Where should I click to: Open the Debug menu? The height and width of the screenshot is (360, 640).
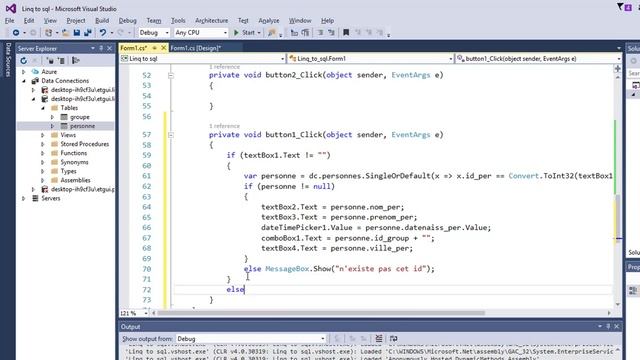[x=127, y=20]
